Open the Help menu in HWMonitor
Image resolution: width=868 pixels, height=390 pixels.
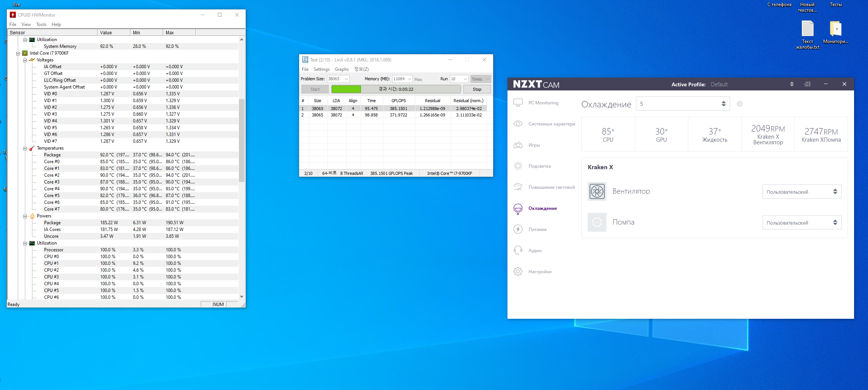point(56,24)
